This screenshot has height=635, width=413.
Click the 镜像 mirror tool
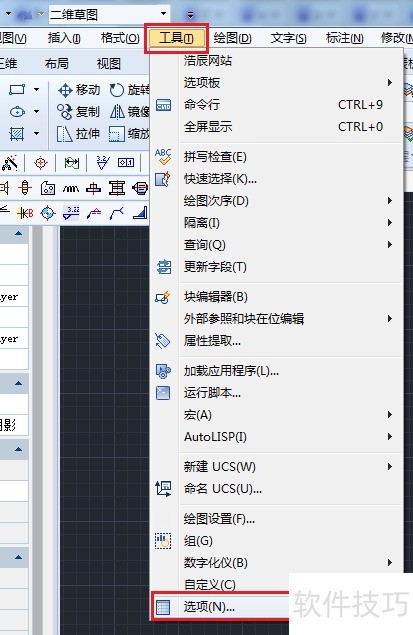[x=130, y=111]
